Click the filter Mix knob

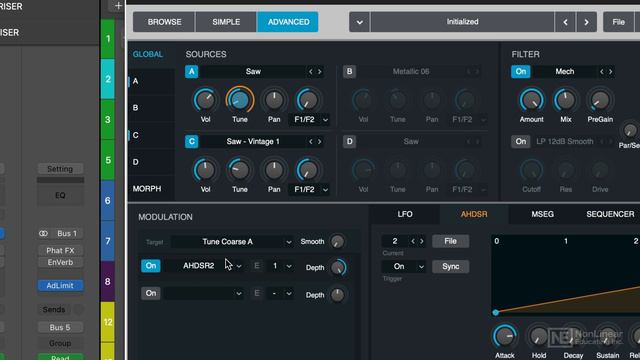[x=565, y=100]
